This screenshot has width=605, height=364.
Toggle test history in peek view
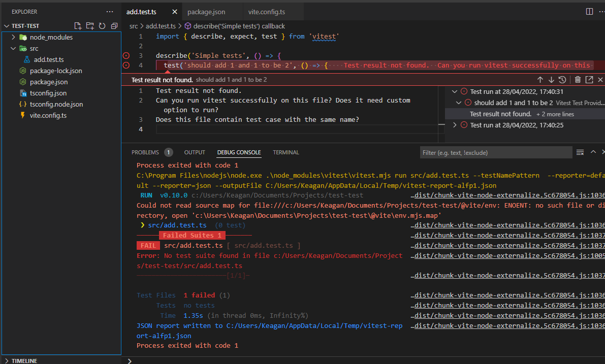tap(562, 80)
